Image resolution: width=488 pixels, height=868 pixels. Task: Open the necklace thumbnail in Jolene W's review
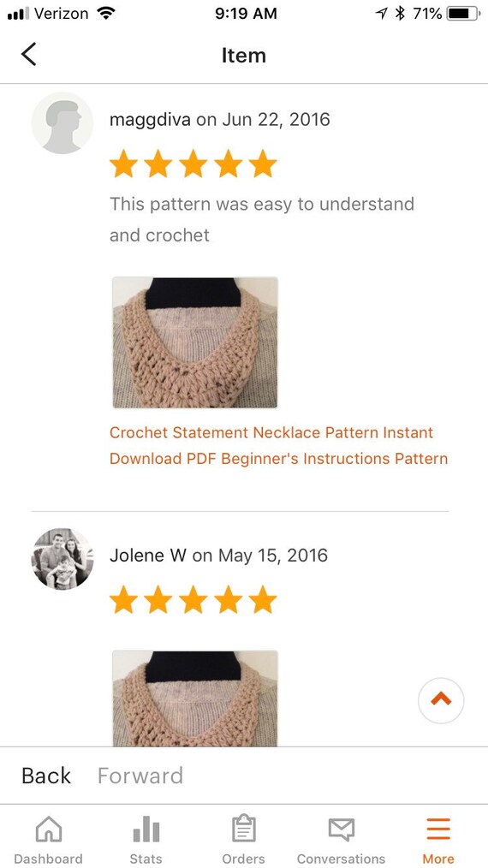(x=195, y=699)
